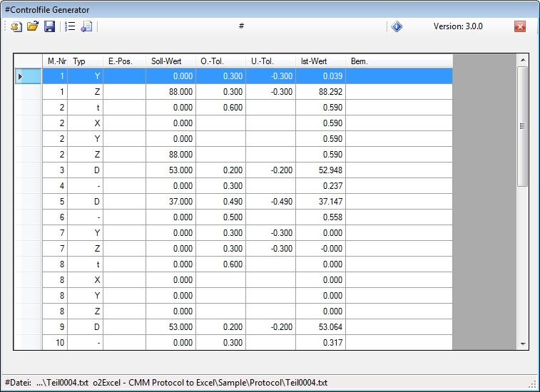540x392 pixels.
Task: Click Typ cell X in row 8
Action: point(86,280)
